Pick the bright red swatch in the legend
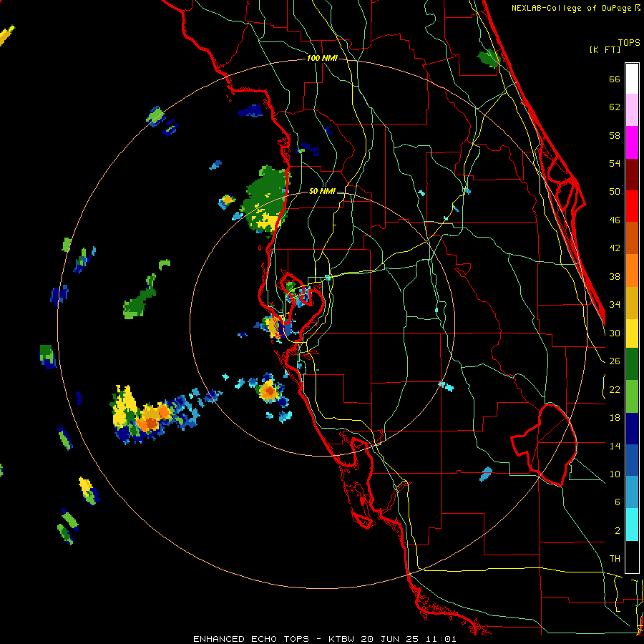The height and width of the screenshot is (644, 644). 632,206
